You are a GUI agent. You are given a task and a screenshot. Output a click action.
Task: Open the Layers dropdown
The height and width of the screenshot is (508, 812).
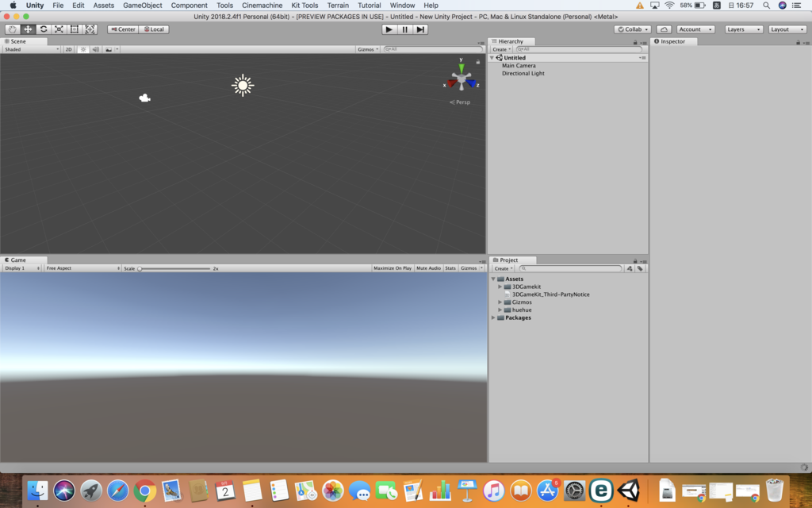[x=744, y=29]
